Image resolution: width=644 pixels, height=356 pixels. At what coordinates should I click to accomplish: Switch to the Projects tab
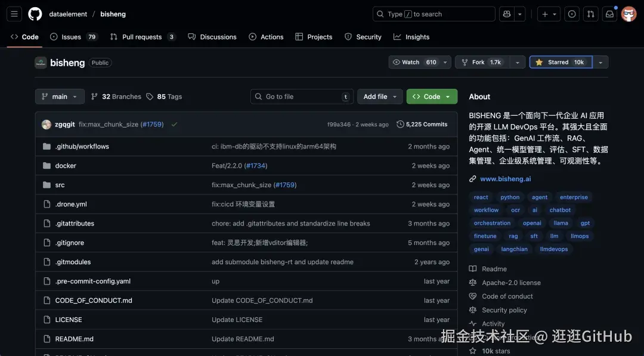(x=314, y=37)
